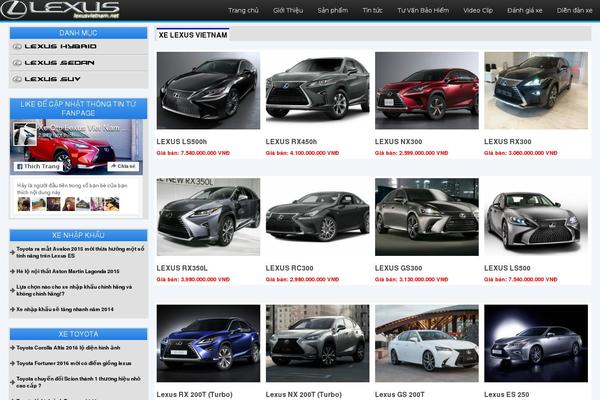Viewport: 600px width, 400px height.
Task: Click the fanpage profile picture thumbnail
Action: pyautogui.click(x=25, y=134)
